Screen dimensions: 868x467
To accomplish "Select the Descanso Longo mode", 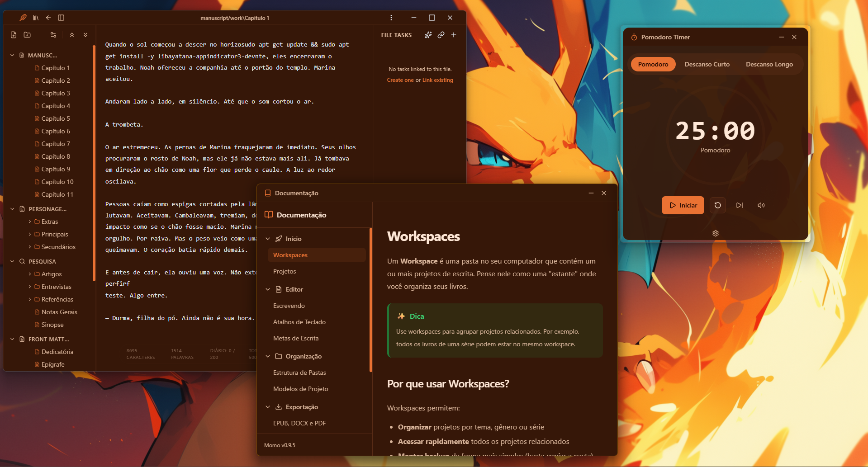I will (x=769, y=64).
